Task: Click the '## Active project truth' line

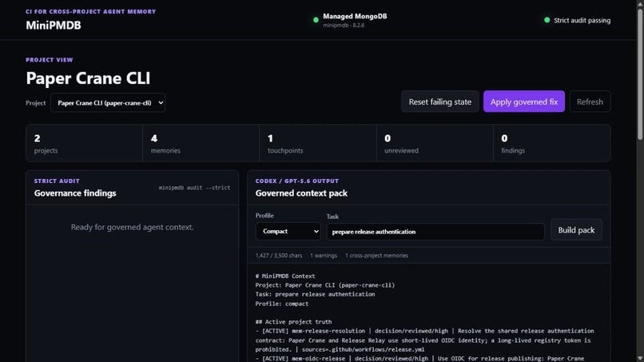Action: [293, 322]
